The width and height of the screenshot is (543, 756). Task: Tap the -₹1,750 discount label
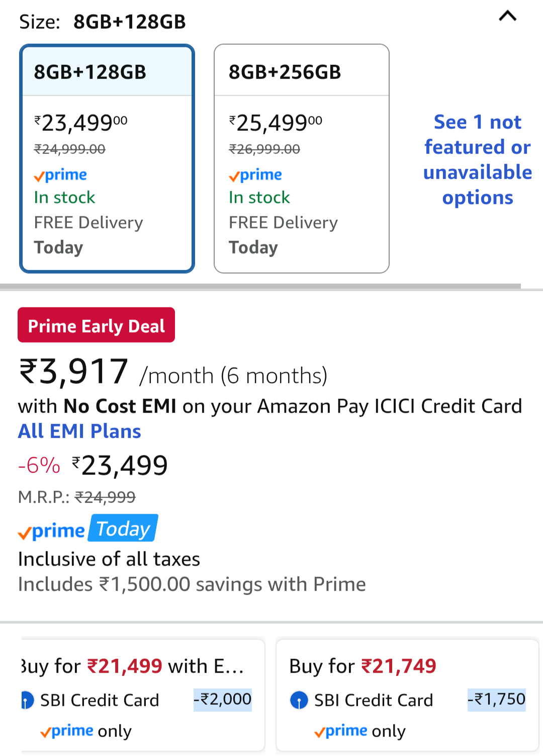pyautogui.click(x=496, y=700)
